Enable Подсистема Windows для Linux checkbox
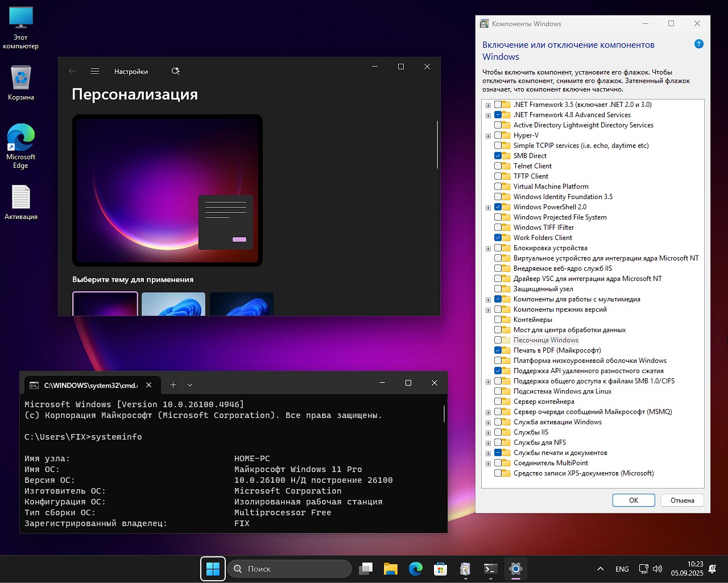Screen dimensions: 728x583 coord(498,391)
